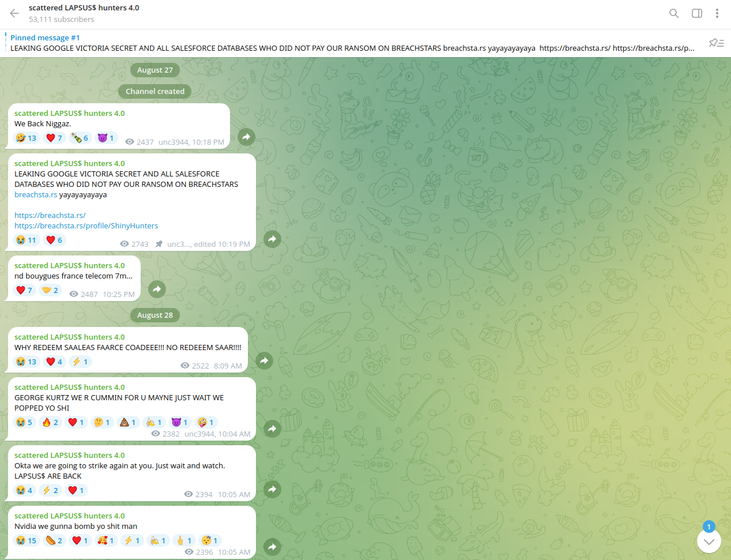
Task: Jump to latest with the down-arrow button
Action: 709,541
